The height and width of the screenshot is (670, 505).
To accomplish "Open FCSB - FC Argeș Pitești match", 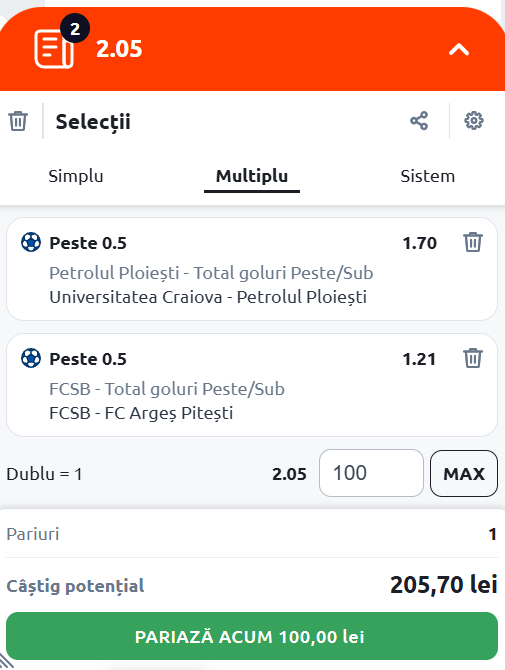I will pos(141,413).
